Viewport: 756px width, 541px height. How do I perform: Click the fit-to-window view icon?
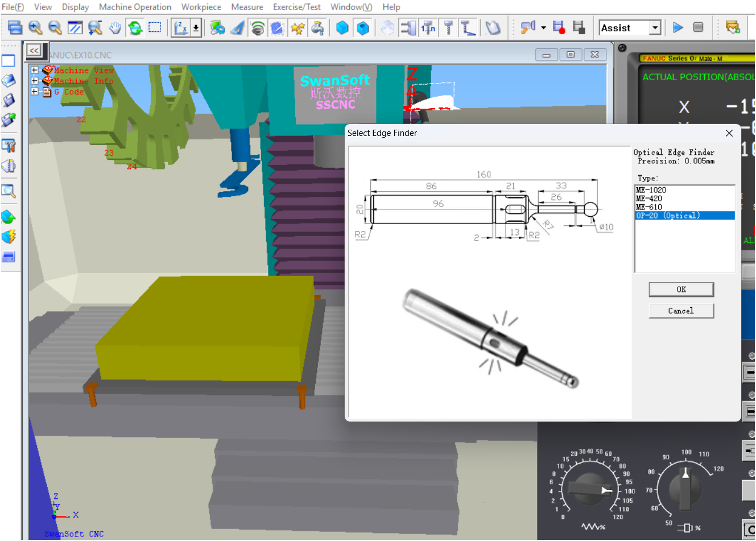[x=75, y=27]
